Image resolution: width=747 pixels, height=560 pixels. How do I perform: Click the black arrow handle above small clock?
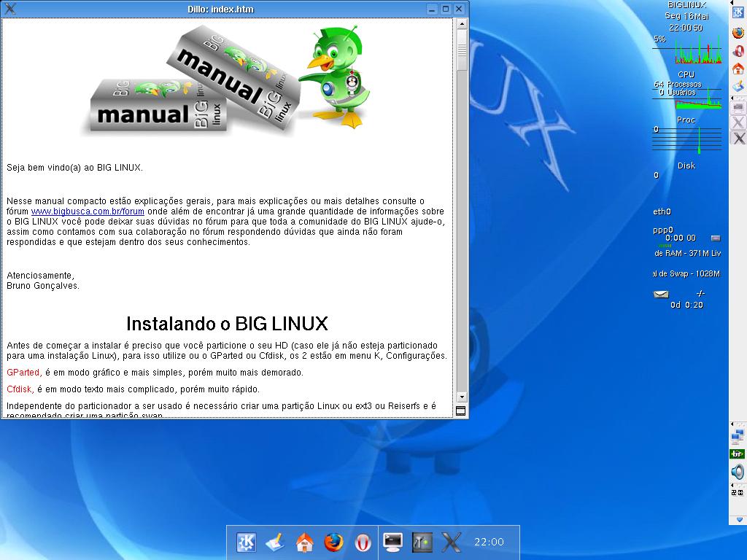732,485
